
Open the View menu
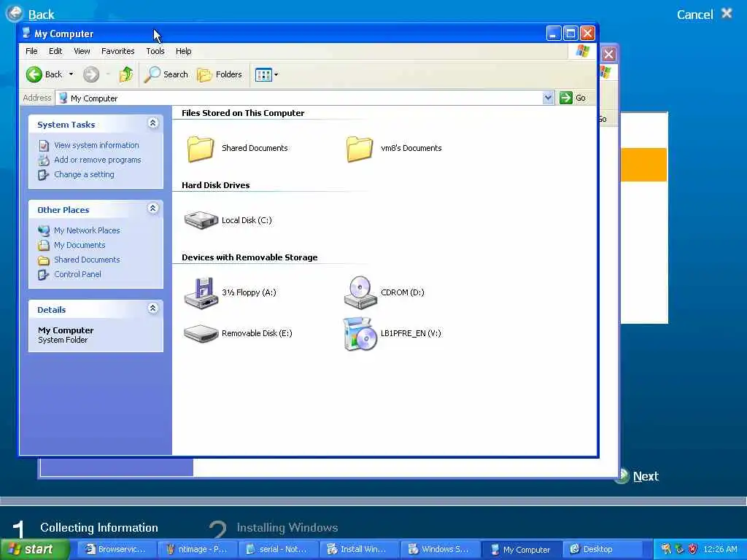(x=82, y=51)
